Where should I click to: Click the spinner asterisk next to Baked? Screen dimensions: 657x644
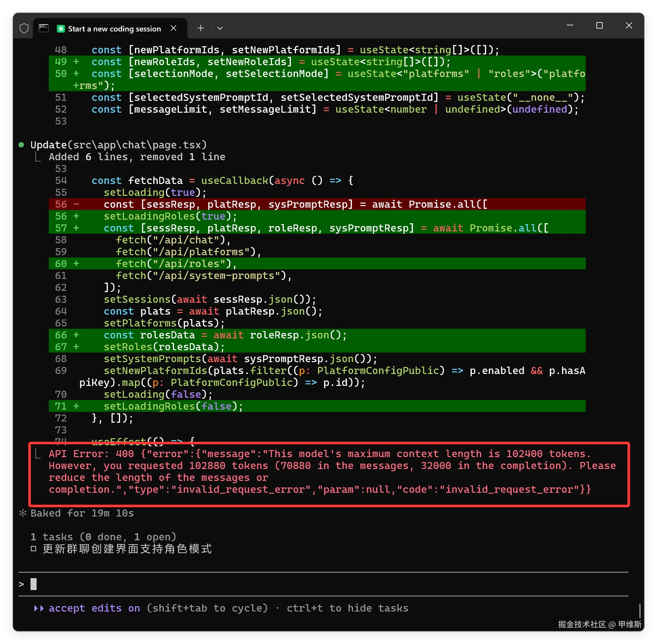(x=23, y=513)
